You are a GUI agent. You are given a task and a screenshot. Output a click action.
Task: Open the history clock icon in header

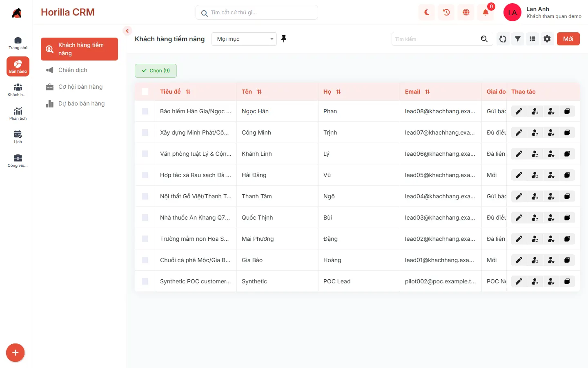(446, 12)
